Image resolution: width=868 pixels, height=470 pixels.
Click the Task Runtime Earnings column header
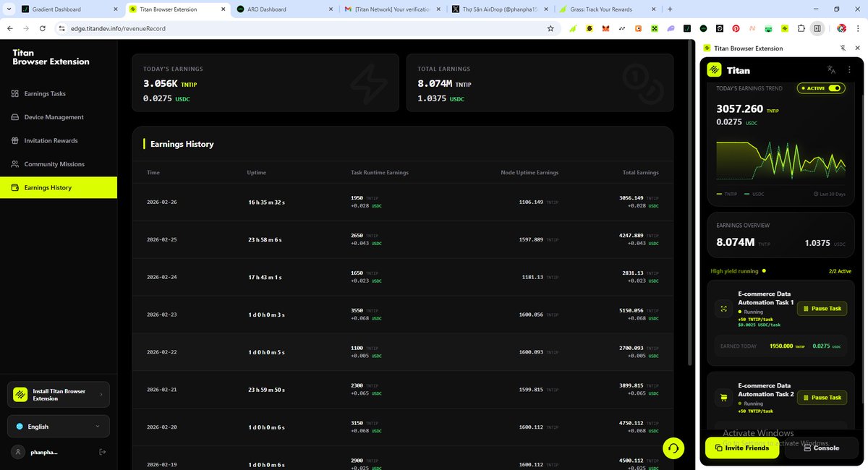380,173
